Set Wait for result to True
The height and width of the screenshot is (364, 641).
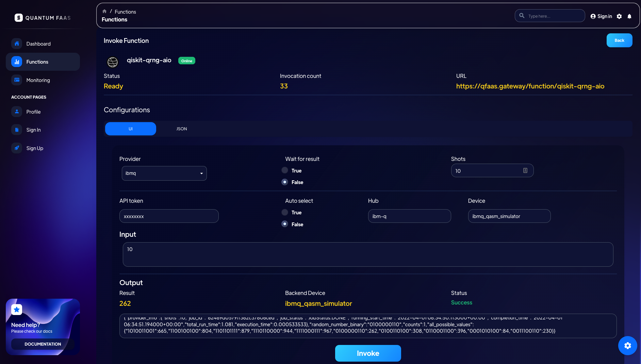[x=285, y=170]
